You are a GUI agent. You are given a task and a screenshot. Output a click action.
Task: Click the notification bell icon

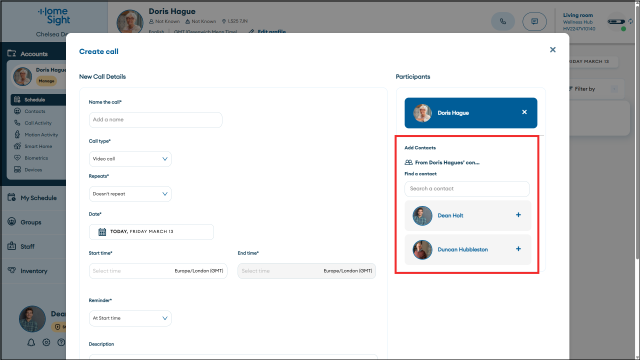(x=31, y=342)
